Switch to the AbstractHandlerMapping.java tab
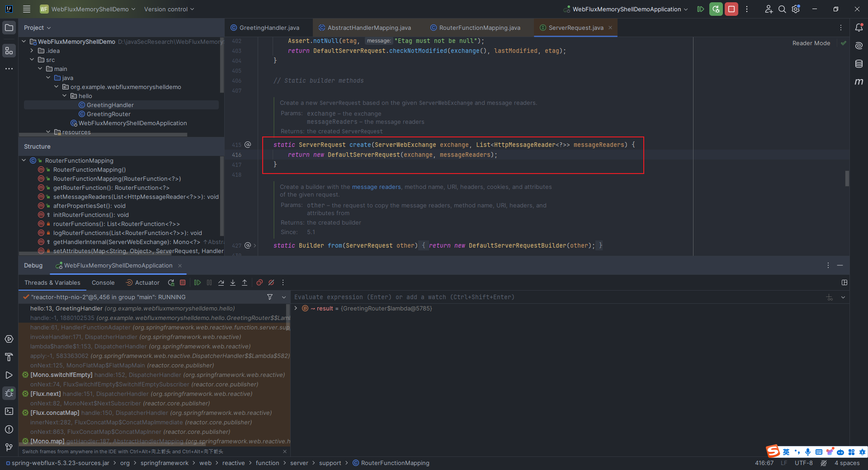The height and width of the screenshot is (470, 868). click(x=364, y=28)
